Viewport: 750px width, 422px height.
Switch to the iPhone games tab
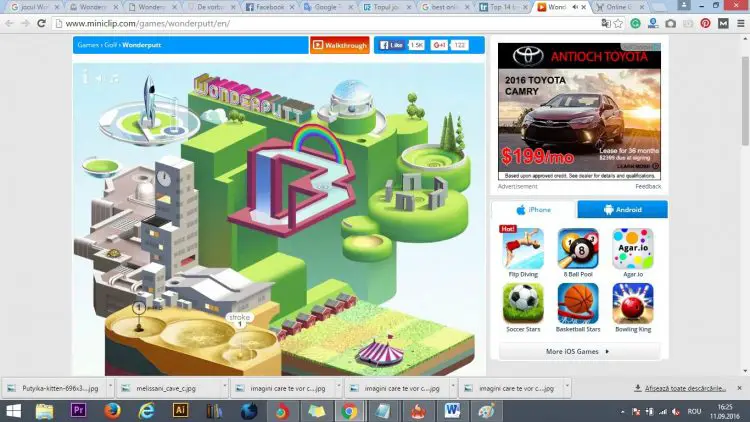click(x=534, y=210)
